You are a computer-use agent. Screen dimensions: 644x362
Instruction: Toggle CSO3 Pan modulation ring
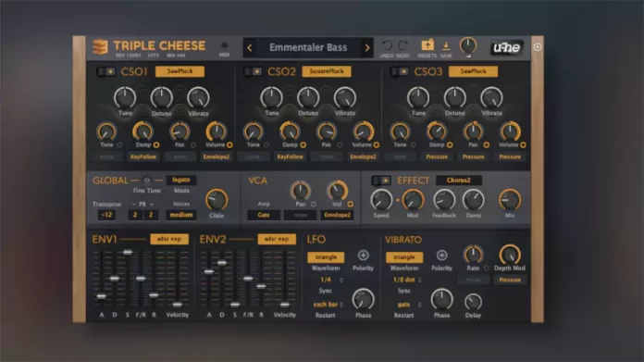[487, 145]
